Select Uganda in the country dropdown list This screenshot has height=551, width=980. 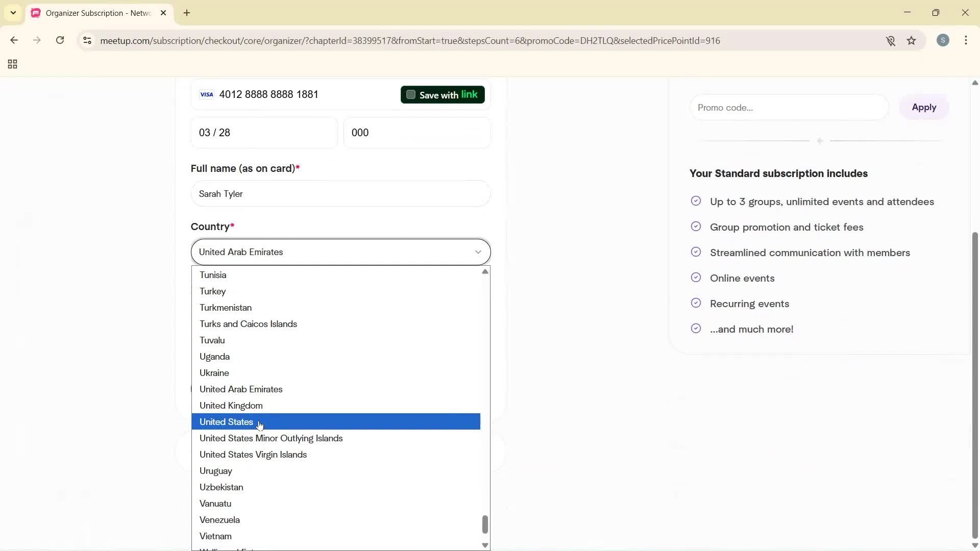coord(214,356)
